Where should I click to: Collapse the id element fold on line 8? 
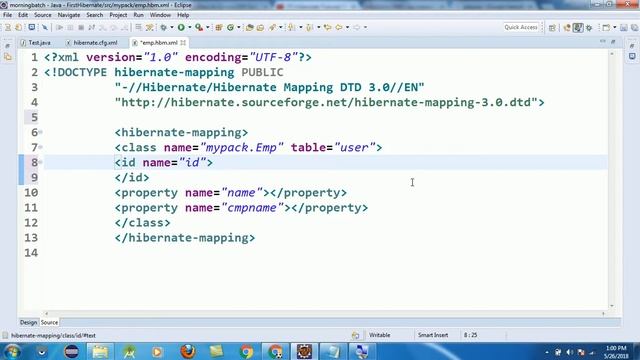coord(40,162)
